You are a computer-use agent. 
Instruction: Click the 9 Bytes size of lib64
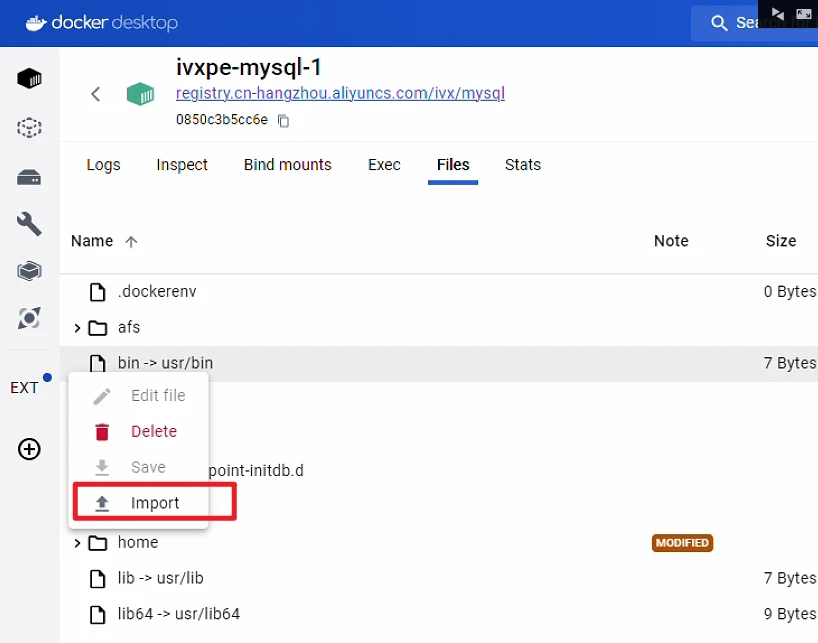coord(790,614)
